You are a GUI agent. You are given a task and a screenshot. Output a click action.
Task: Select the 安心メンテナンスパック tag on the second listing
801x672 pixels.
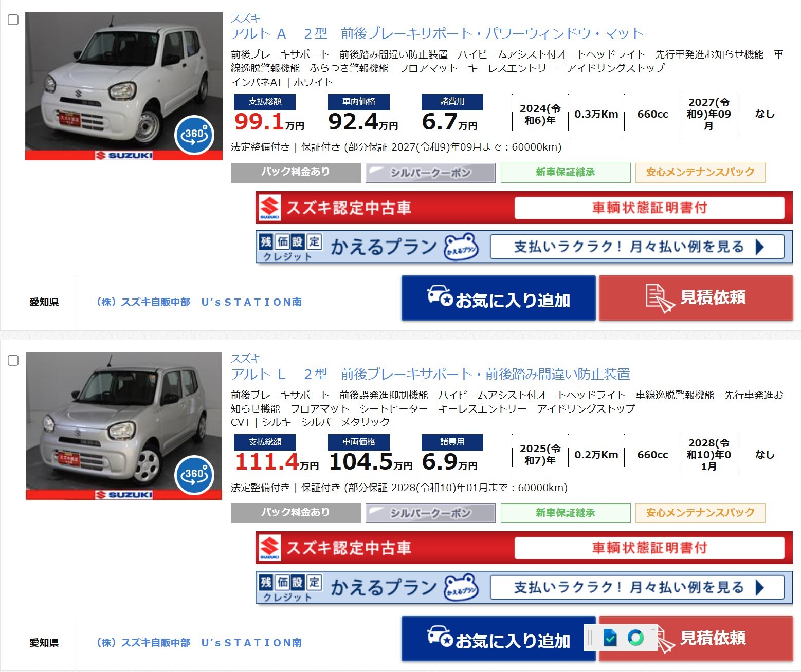pos(700,513)
